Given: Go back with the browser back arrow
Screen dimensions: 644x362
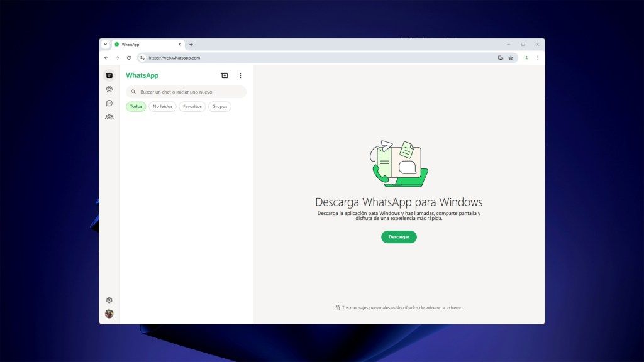Looking at the screenshot, I should click(x=106, y=58).
